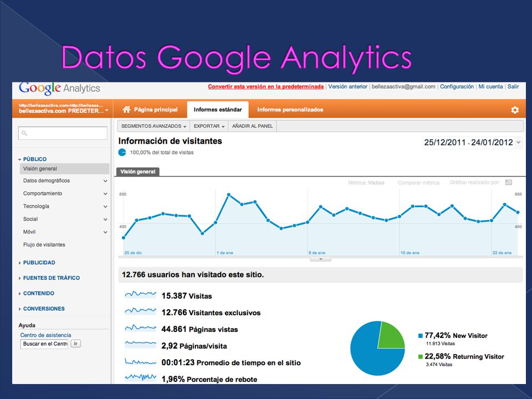
Task: Expand the Móvil chevron
Action: (x=105, y=232)
